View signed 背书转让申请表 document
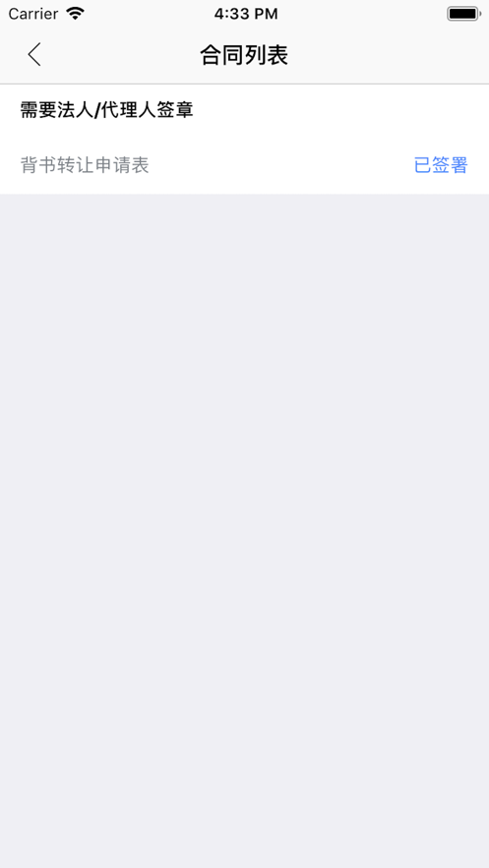This screenshot has height=868, width=489. (244, 165)
